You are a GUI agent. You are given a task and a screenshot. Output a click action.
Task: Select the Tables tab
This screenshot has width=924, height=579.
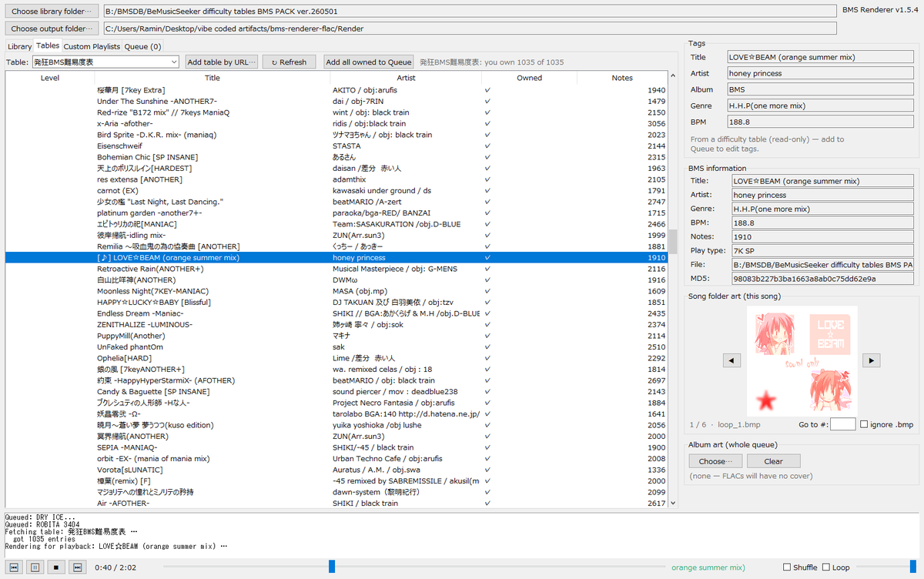coord(48,46)
